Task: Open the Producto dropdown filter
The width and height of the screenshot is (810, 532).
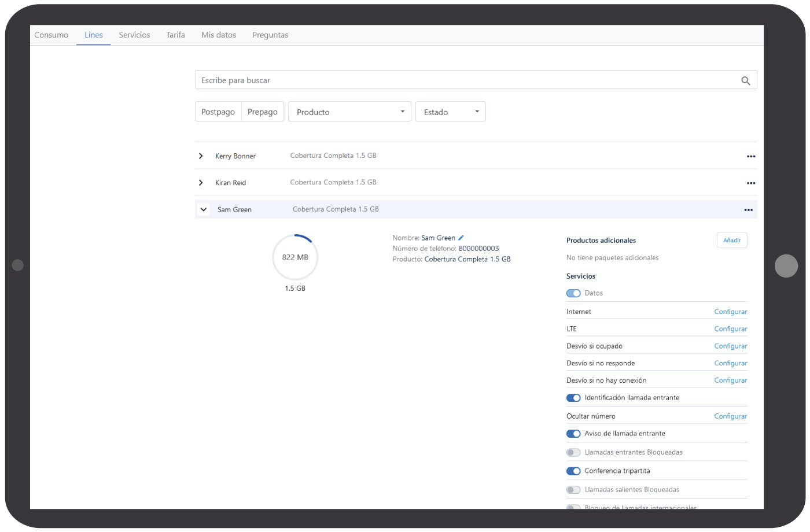Action: coord(349,112)
